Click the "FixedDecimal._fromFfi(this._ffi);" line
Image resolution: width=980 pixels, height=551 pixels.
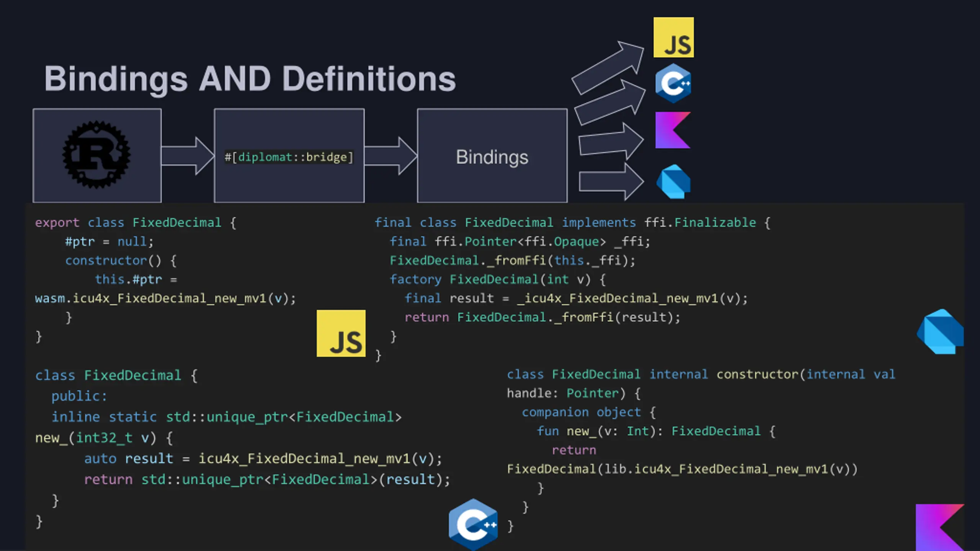513,261
